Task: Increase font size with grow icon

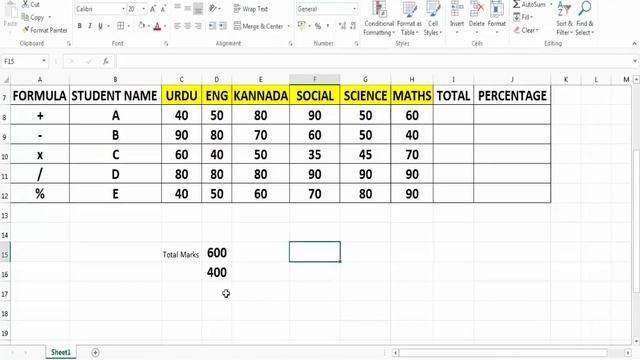Action: (x=153, y=9)
